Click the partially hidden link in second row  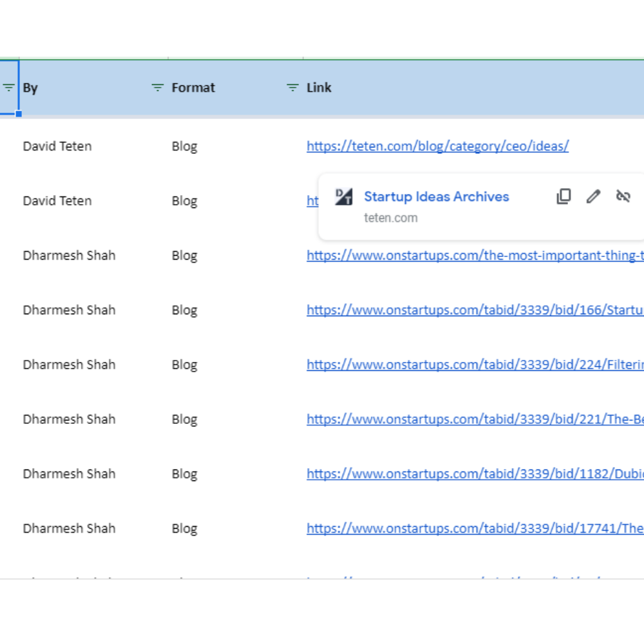coord(312,201)
